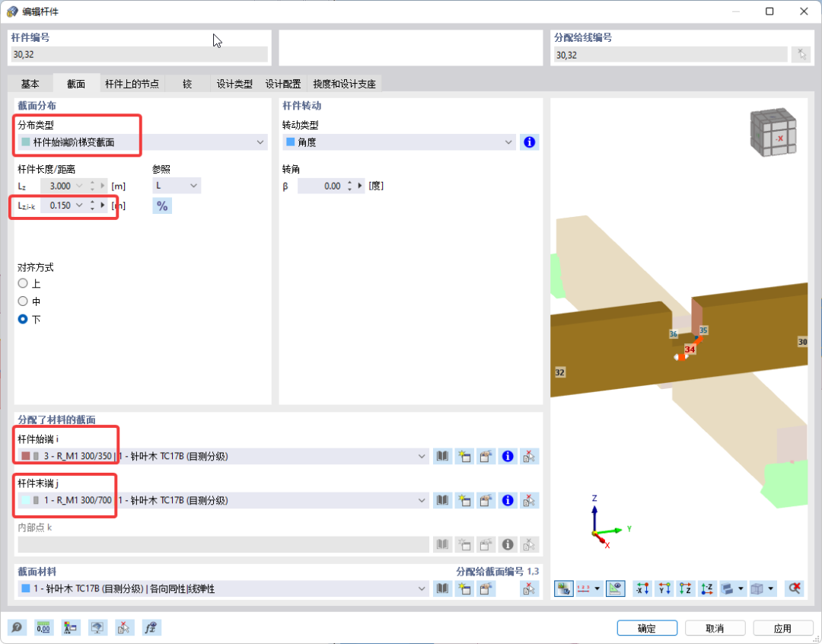822x644 pixels.
Task: Switch to 杆件上的节点 tab
Action: pos(132,84)
